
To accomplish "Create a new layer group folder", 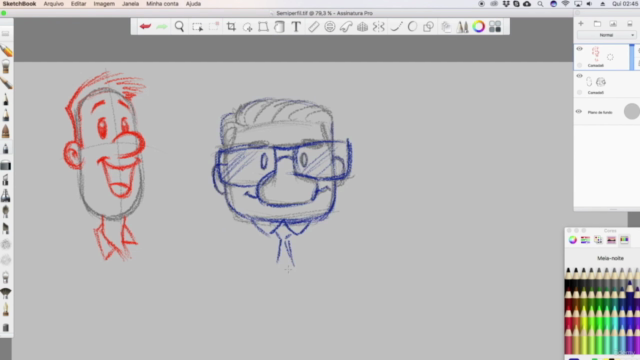I will coord(597,24).
